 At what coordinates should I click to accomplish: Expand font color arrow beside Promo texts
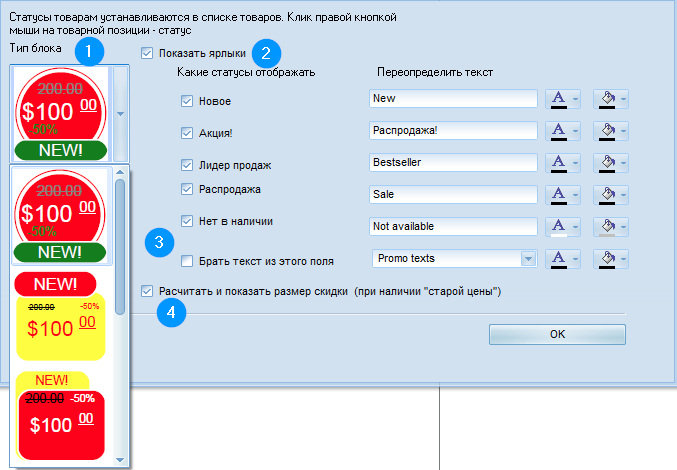click(575, 259)
